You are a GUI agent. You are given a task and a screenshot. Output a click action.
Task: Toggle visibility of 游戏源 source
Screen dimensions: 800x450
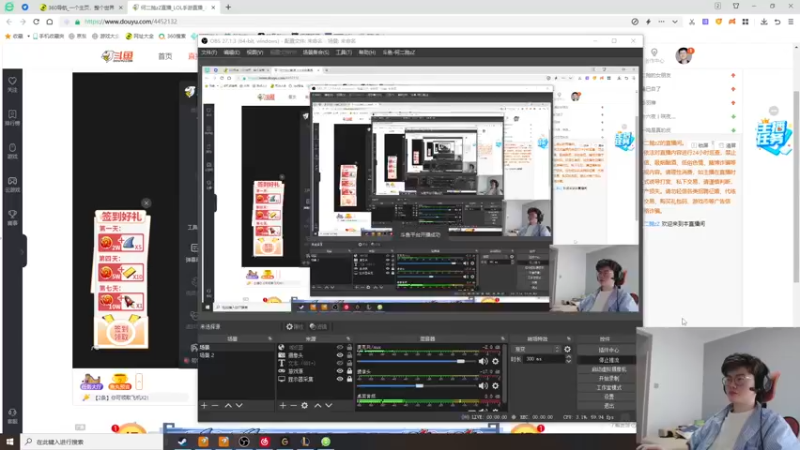coord(340,371)
